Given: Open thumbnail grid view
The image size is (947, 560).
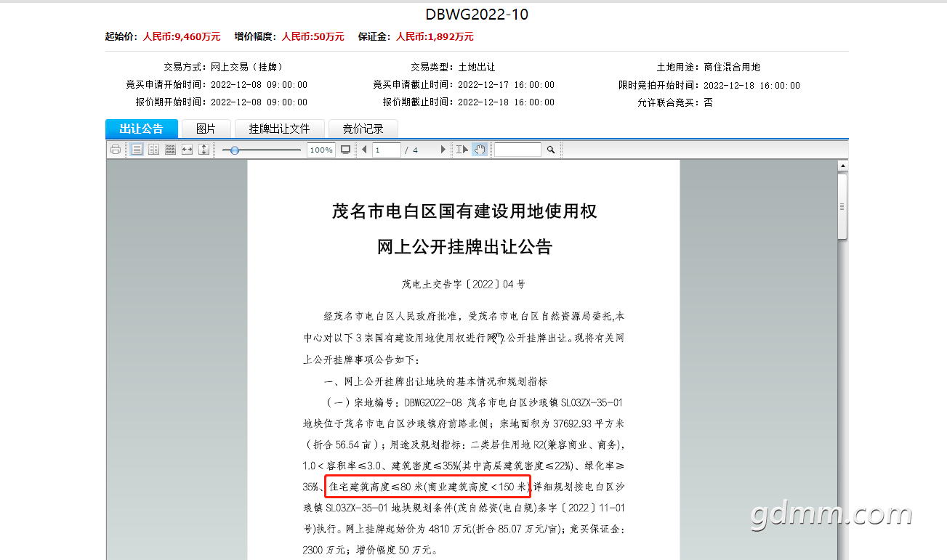Looking at the screenshot, I should coord(170,150).
